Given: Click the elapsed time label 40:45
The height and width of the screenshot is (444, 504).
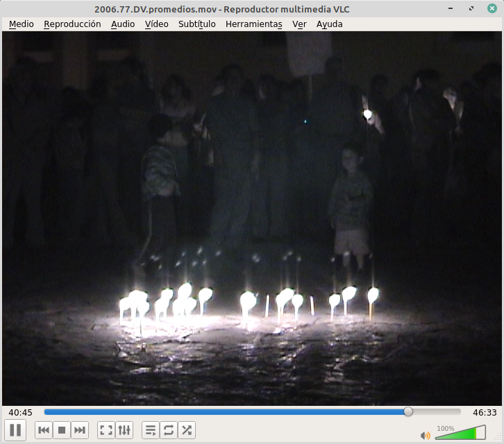Looking at the screenshot, I should [21, 413].
